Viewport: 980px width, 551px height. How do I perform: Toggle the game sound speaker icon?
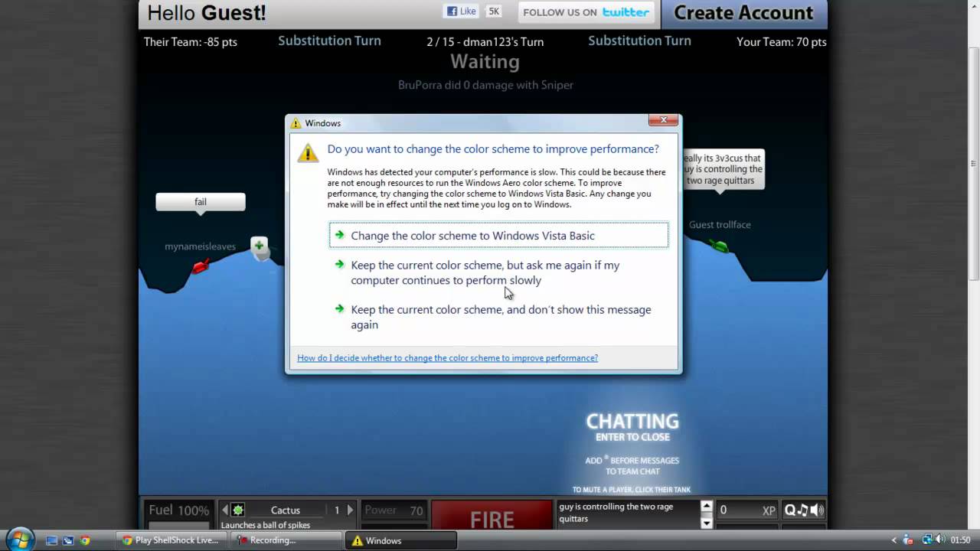point(817,510)
